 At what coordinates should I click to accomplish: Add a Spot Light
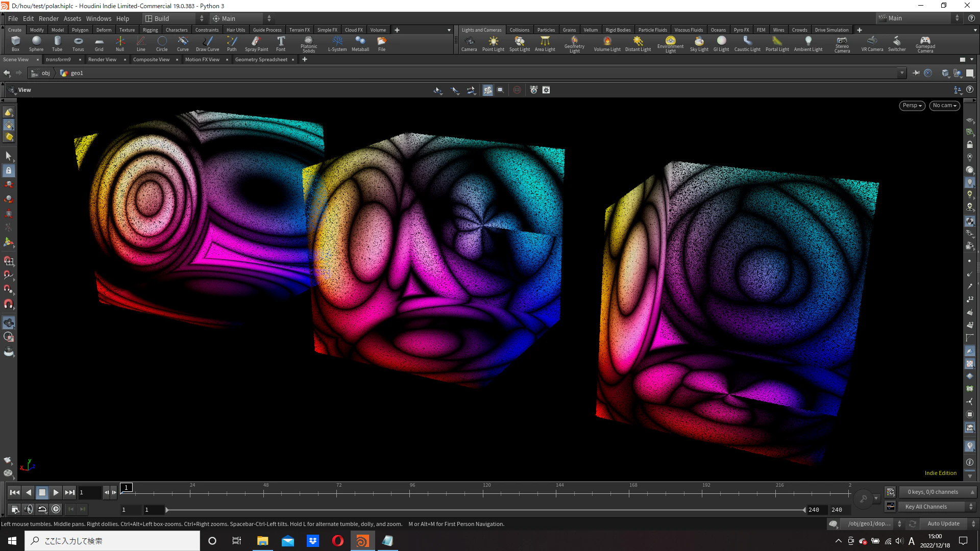pyautogui.click(x=520, y=44)
